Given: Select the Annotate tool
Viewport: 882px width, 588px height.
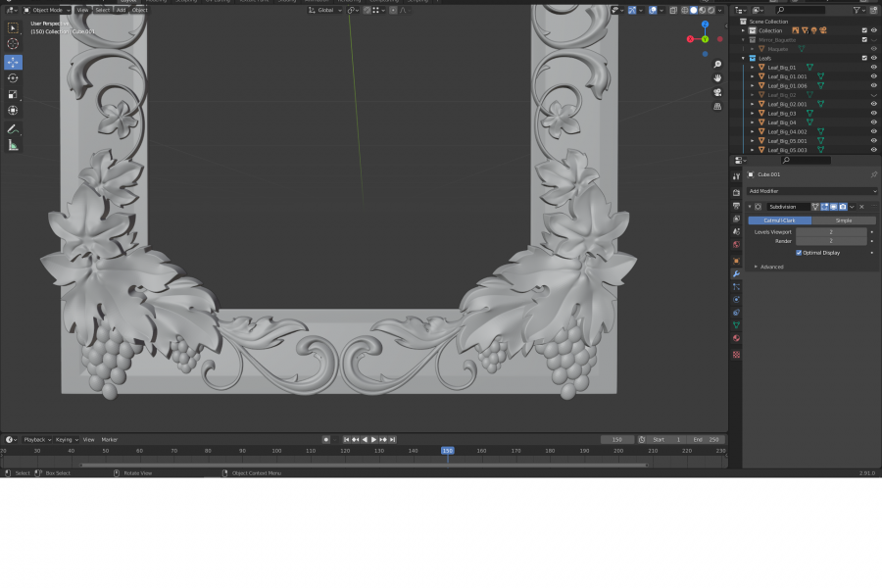Looking at the screenshot, I should (13, 129).
